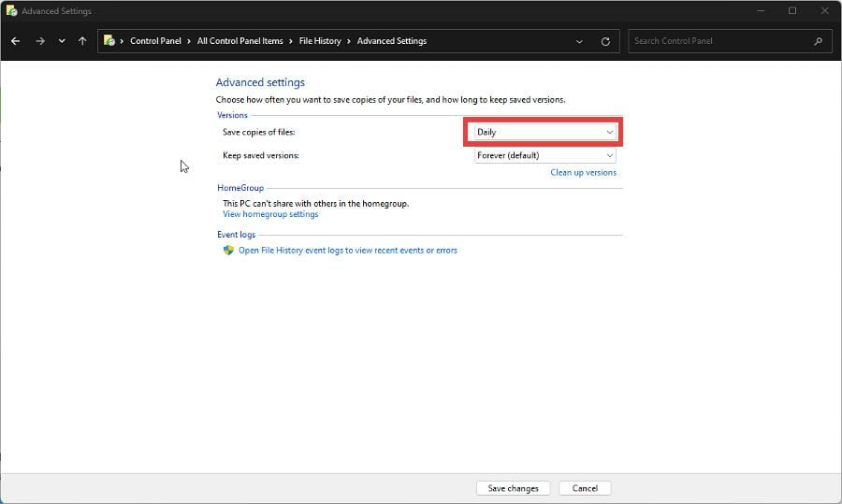Refresh the Advanced Settings page
The width and height of the screenshot is (842, 504).
coord(605,41)
